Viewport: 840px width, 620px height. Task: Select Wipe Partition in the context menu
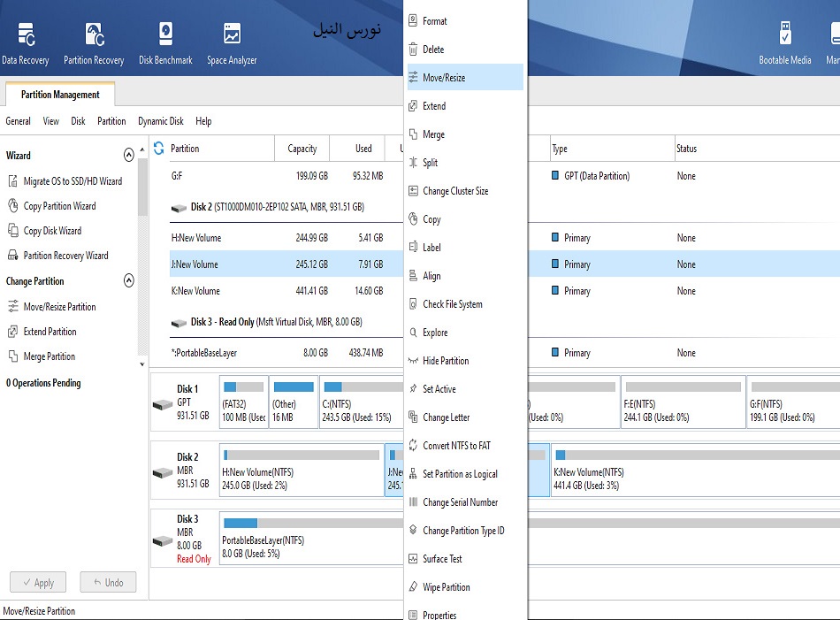[x=446, y=587]
